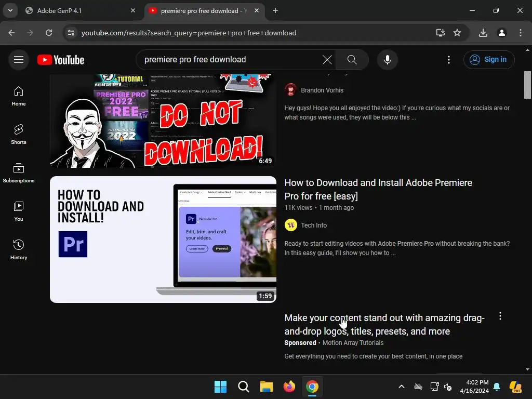Open a new browser tab
Viewport: 532px width, 399px height.
pyautogui.click(x=275, y=11)
